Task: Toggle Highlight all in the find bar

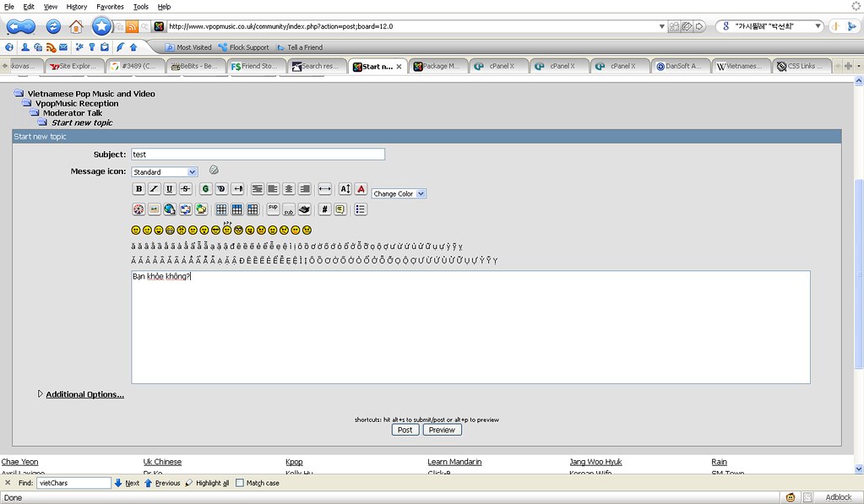Action: (x=207, y=483)
